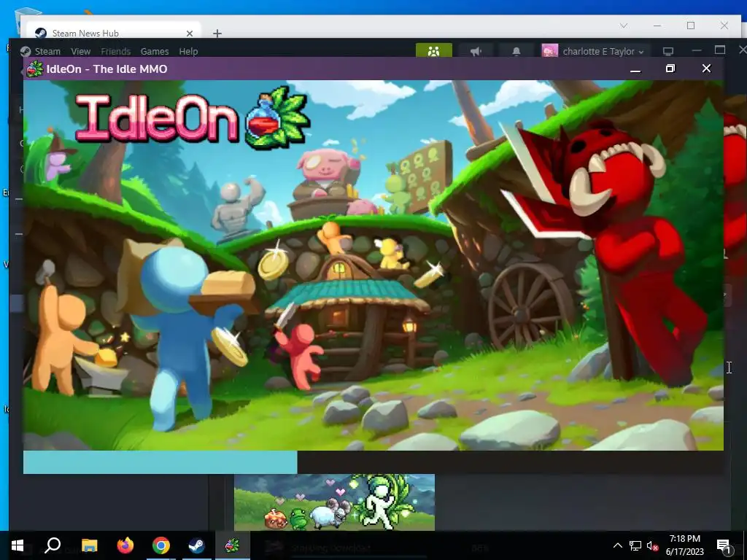Show hidden system tray icons
This screenshot has width=747, height=560.
[x=617, y=545]
